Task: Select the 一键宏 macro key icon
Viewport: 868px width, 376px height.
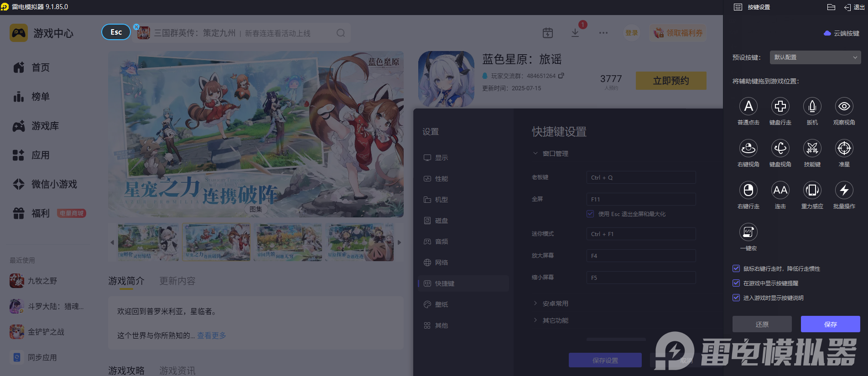Action: click(x=748, y=232)
